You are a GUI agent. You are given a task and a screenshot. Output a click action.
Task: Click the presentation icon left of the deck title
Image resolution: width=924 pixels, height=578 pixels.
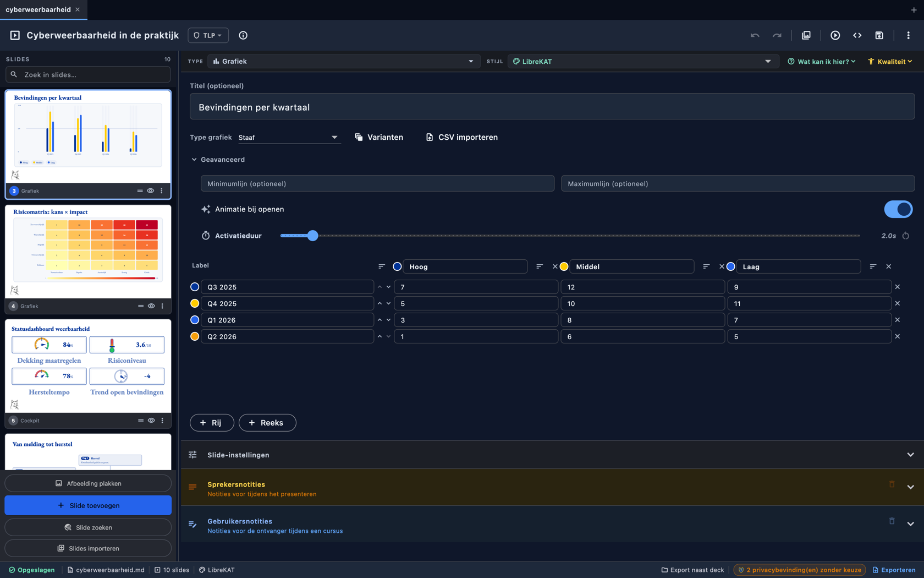click(15, 35)
